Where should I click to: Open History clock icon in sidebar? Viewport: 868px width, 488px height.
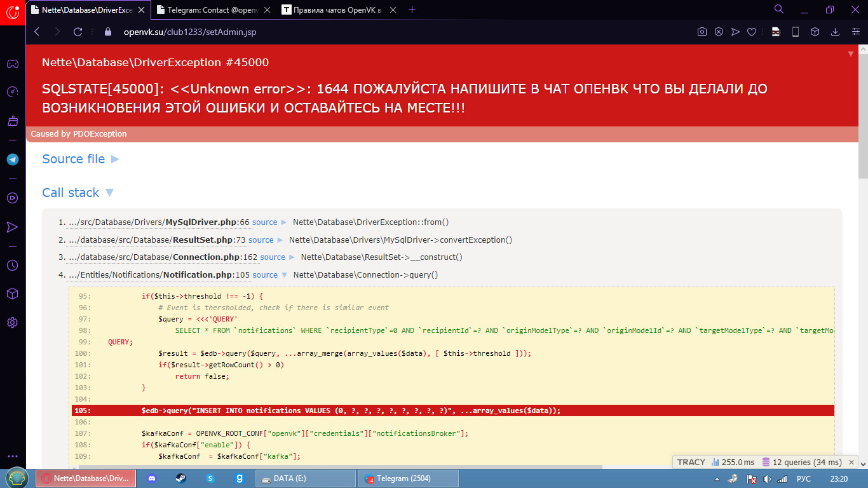(12, 265)
